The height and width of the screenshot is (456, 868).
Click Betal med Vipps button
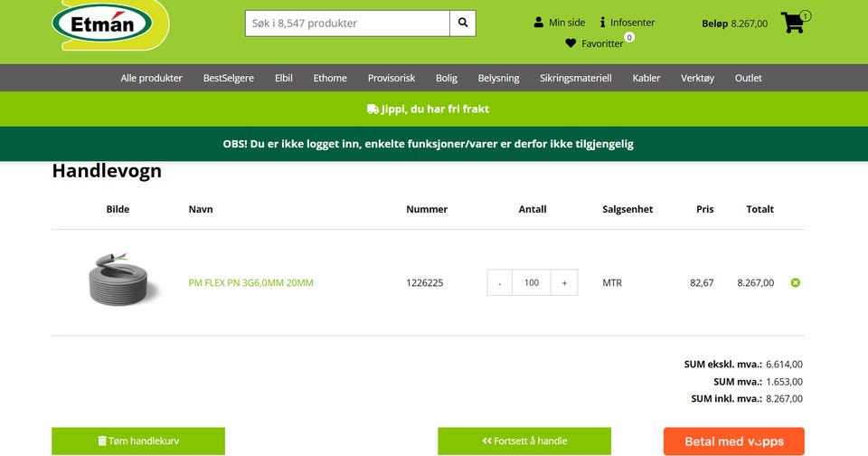[x=733, y=441]
